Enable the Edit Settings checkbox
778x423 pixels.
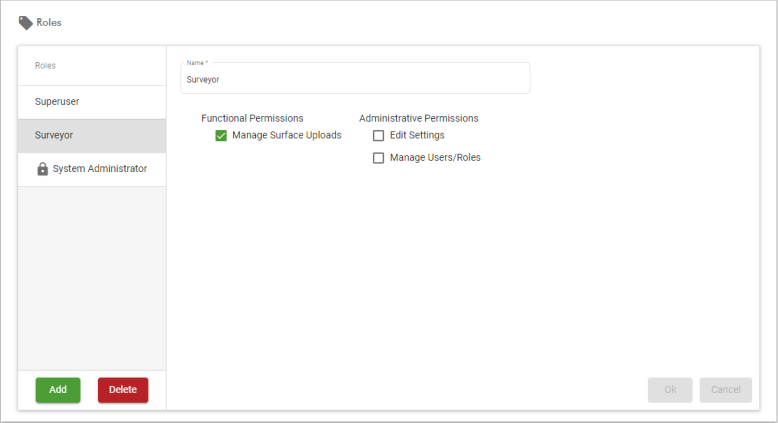click(x=379, y=135)
